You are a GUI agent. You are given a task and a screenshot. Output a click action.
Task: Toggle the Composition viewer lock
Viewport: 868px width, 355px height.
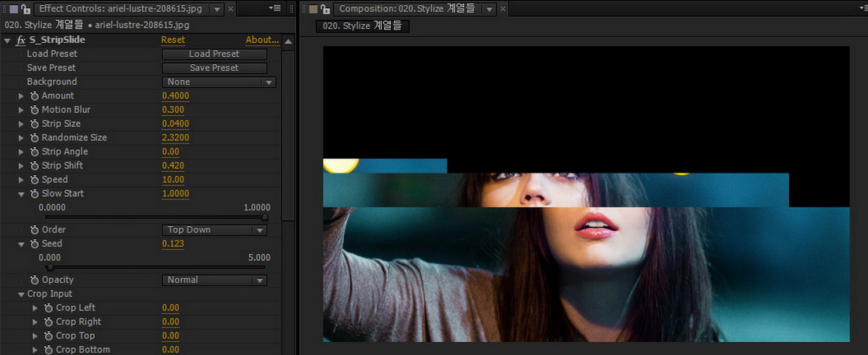point(325,9)
